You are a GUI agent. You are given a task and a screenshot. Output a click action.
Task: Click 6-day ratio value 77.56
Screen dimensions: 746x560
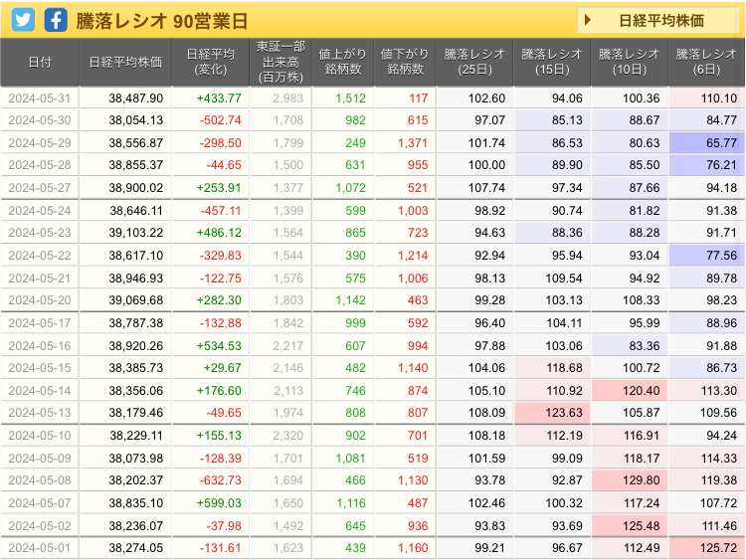tap(722, 256)
